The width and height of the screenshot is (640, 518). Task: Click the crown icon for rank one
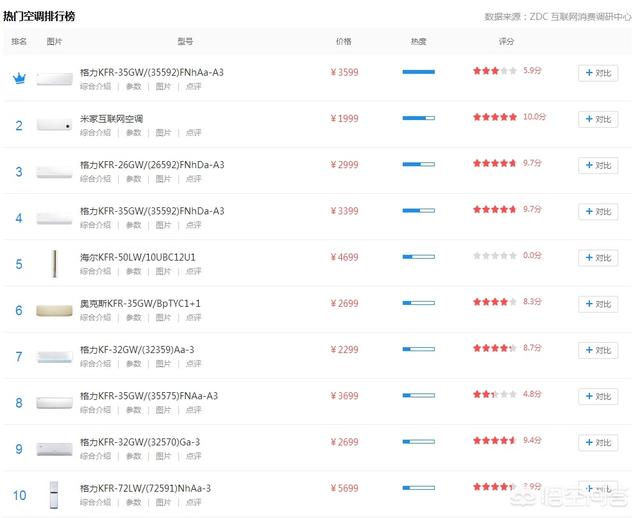19,78
